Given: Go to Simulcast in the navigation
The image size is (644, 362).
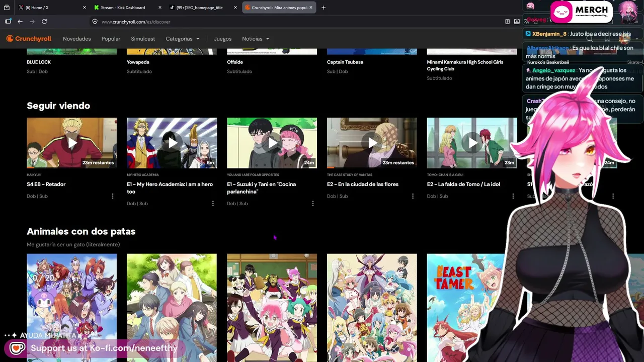Looking at the screenshot, I should (143, 39).
